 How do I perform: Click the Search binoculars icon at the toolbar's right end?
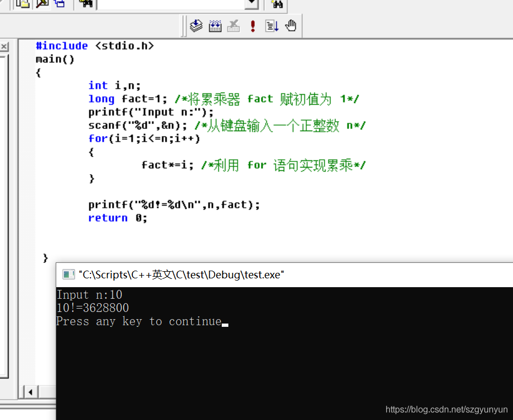click(x=277, y=4)
